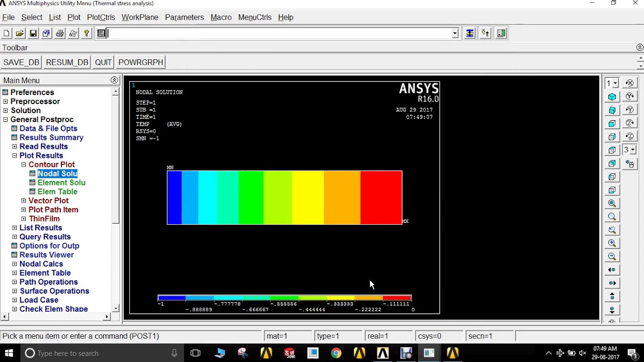Screen dimensions: 644x362
Task: Set the Isometric view
Action: tap(612, 97)
